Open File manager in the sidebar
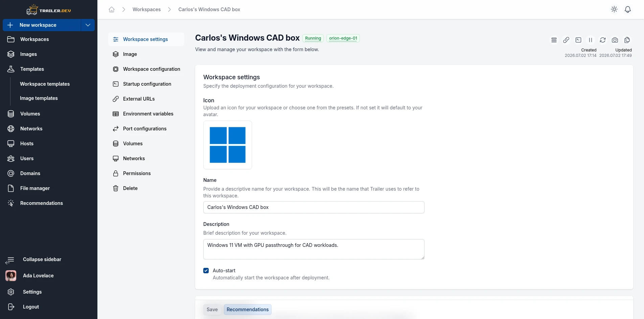 pyautogui.click(x=49, y=188)
